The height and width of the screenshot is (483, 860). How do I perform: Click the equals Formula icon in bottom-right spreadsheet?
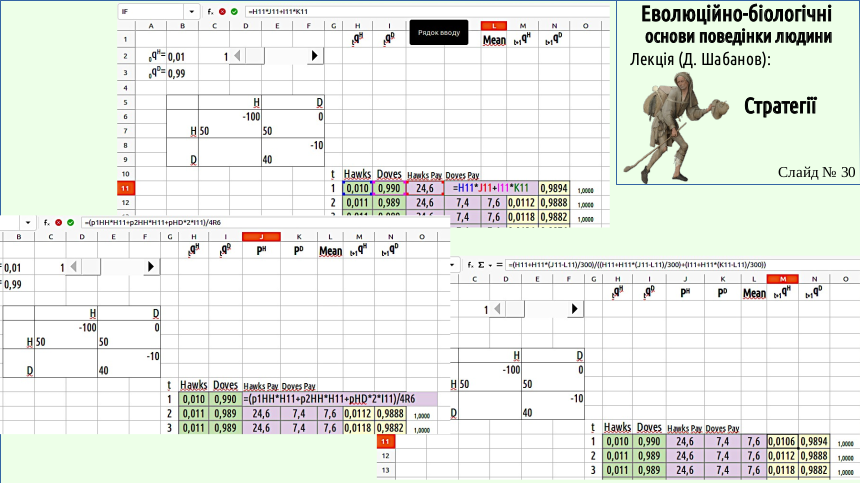[497, 265]
